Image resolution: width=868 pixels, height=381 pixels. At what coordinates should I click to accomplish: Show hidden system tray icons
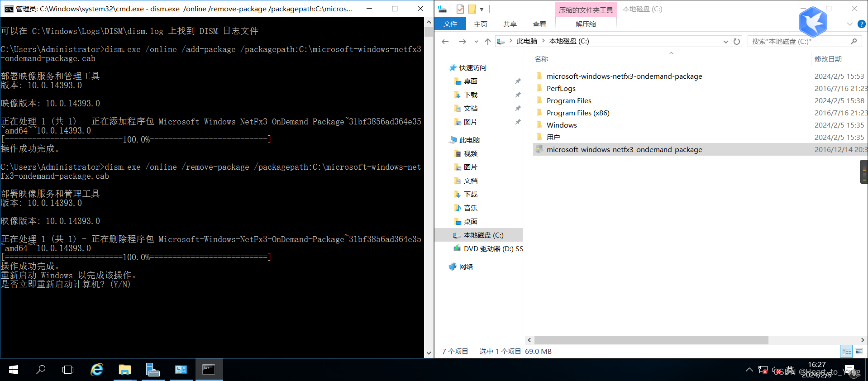pyautogui.click(x=749, y=370)
